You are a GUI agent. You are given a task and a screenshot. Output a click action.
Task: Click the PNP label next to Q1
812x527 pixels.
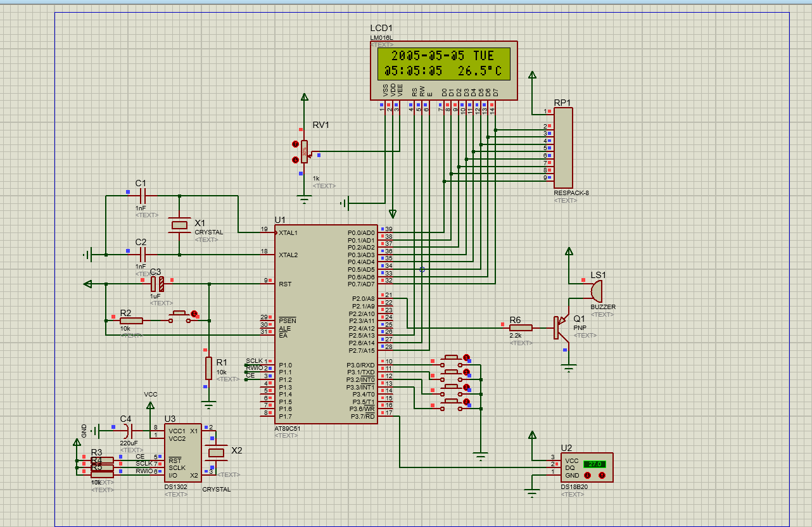pyautogui.click(x=580, y=328)
